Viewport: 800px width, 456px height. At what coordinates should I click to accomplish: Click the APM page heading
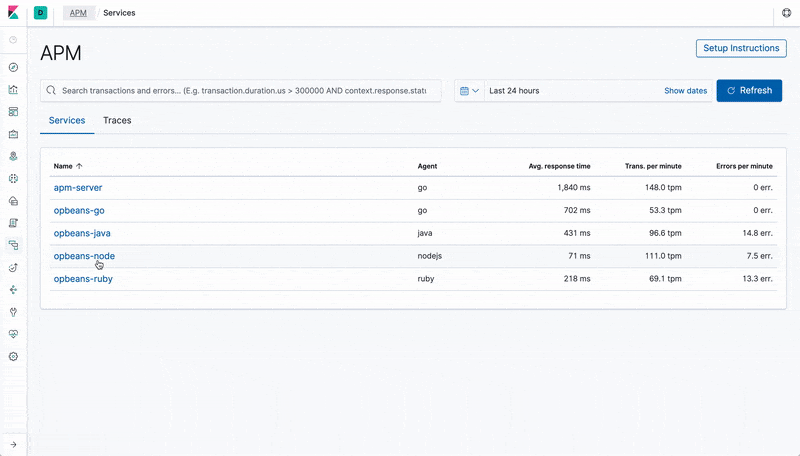click(x=61, y=53)
